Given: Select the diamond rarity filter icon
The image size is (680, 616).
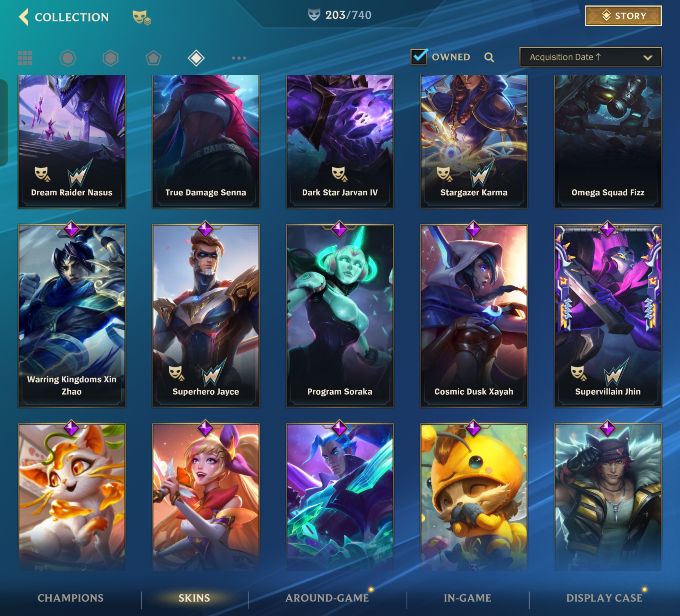Looking at the screenshot, I should click(196, 58).
